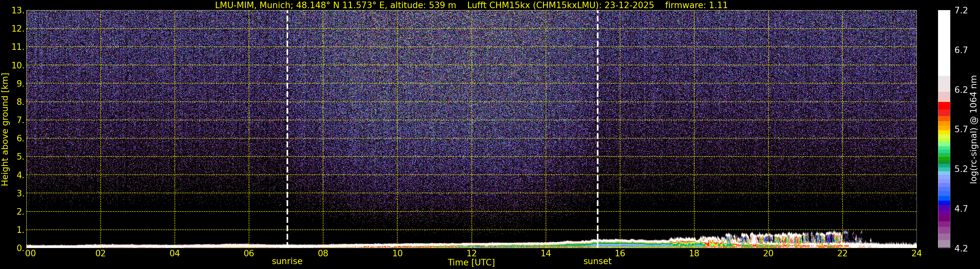The image size is (980, 269).
Task: Click the "20" time axis tick label
Action: coord(768,253)
